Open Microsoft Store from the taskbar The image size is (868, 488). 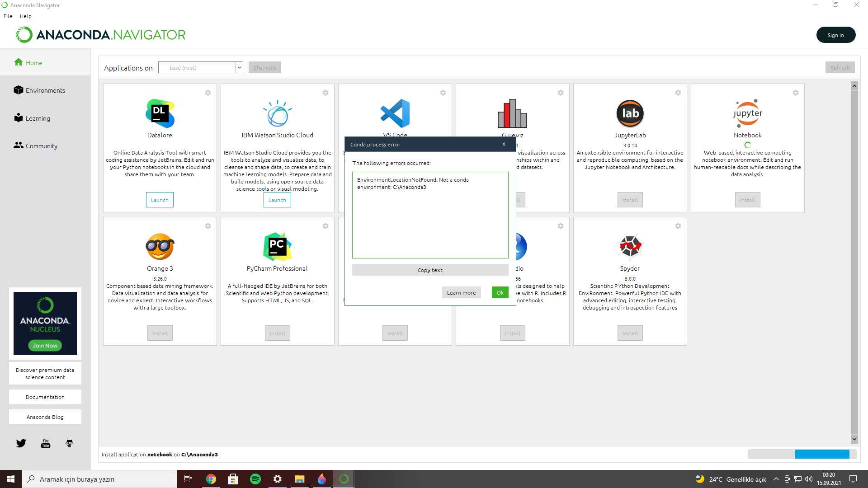(233, 479)
